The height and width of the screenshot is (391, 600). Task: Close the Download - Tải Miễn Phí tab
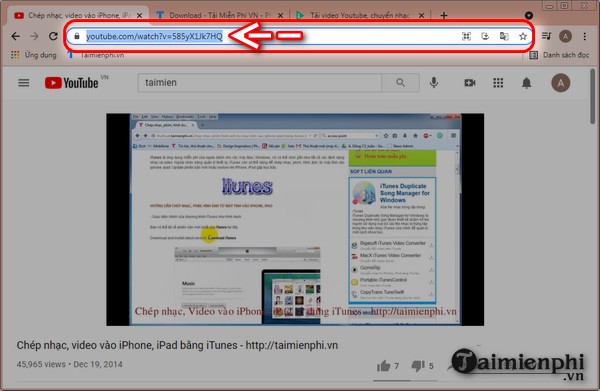pos(280,16)
